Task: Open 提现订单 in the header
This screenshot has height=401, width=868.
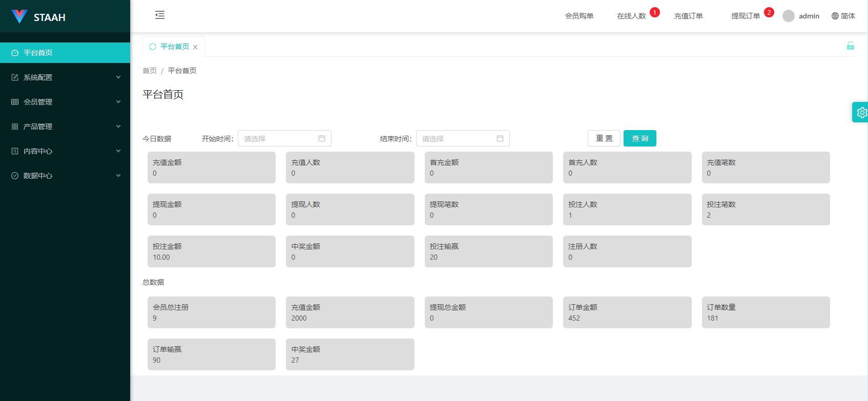Action: click(746, 16)
